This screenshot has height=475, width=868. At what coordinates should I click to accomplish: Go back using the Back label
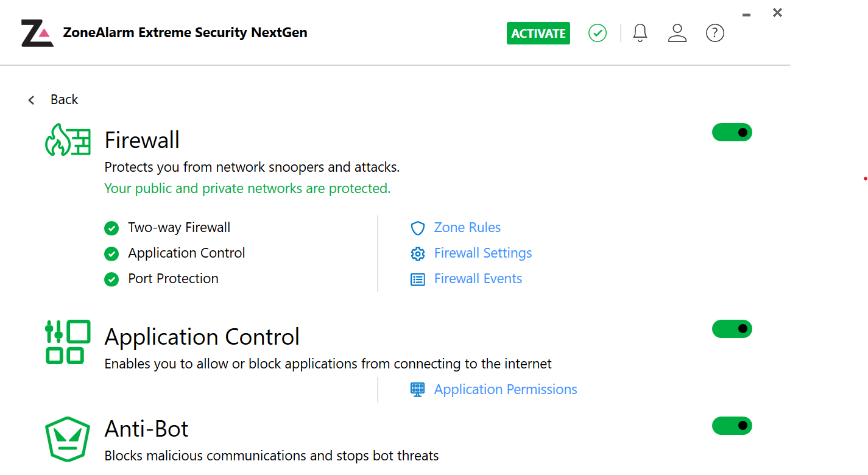point(65,100)
